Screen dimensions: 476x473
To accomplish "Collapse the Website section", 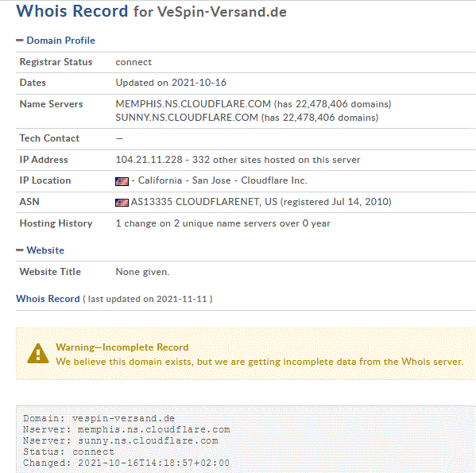I will click(20, 250).
